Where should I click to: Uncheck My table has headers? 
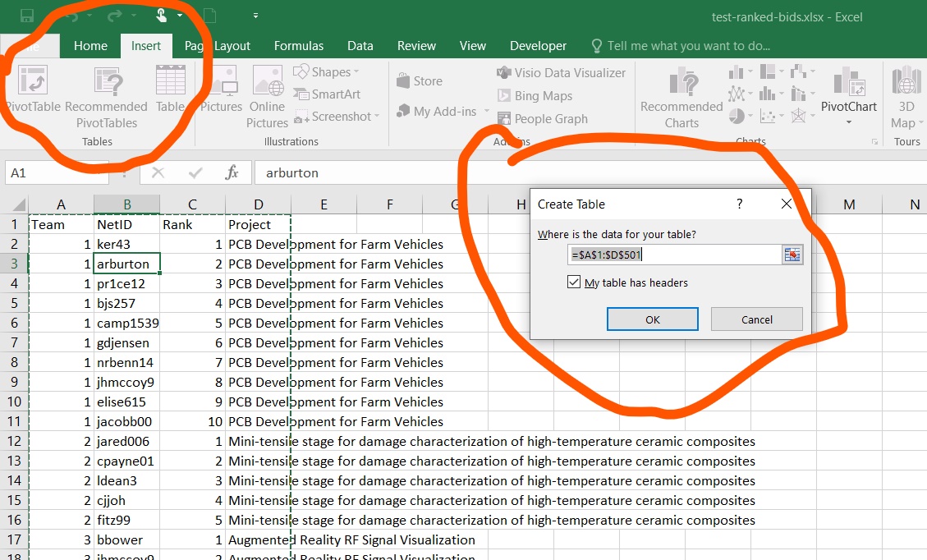[x=574, y=282]
